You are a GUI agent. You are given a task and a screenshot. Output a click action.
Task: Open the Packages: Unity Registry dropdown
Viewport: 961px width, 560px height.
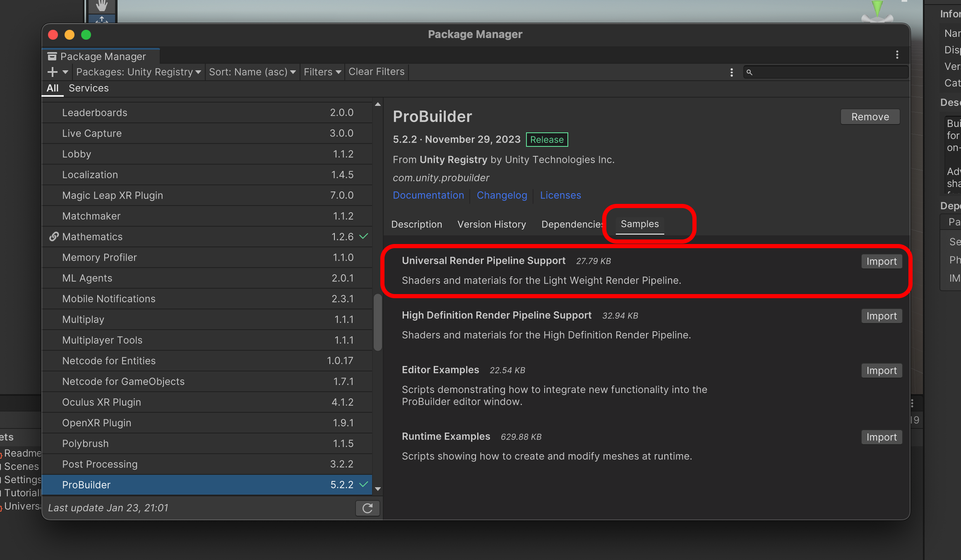coord(138,72)
